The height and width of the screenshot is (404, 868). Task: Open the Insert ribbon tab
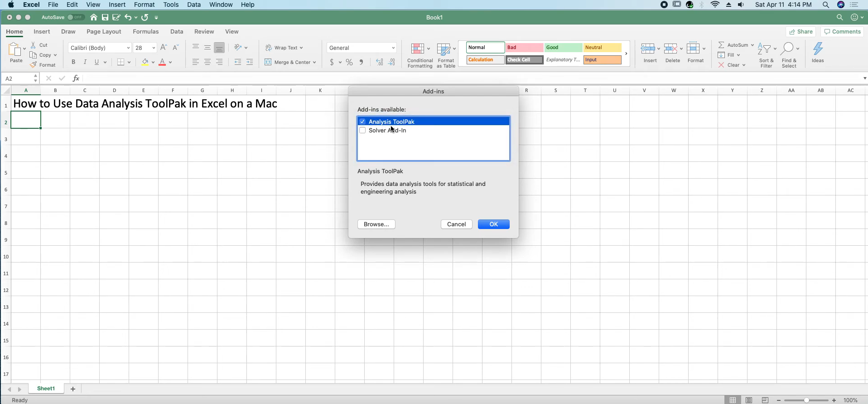42,32
